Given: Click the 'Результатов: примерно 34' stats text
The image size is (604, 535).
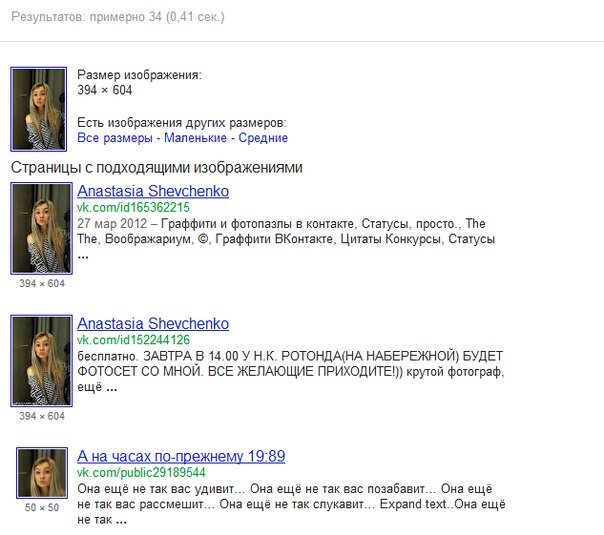Looking at the screenshot, I should coord(117,17).
